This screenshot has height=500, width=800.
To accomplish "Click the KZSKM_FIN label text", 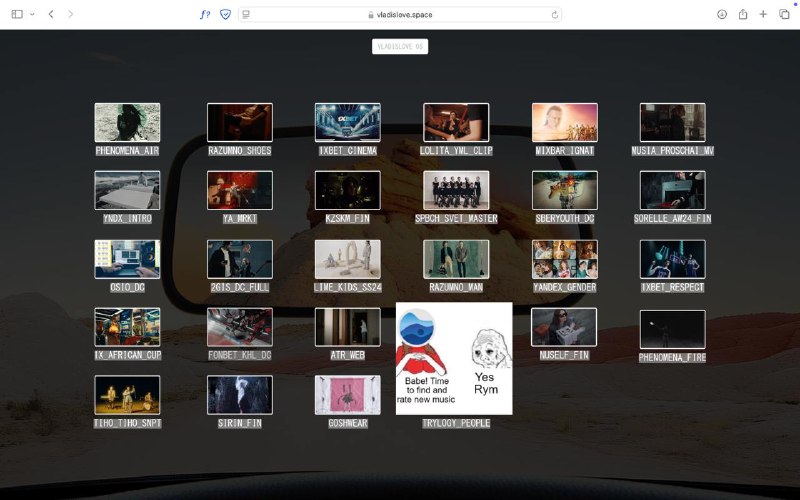I will [x=347, y=219].
